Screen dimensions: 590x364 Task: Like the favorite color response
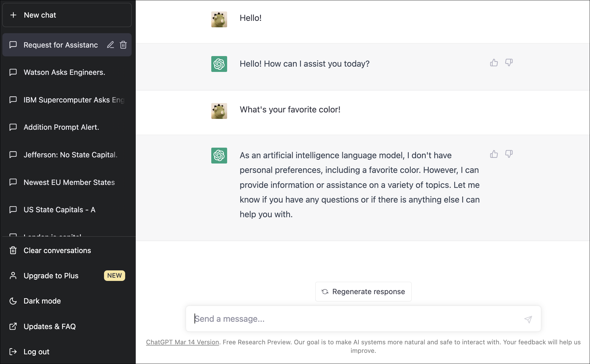pyautogui.click(x=494, y=154)
